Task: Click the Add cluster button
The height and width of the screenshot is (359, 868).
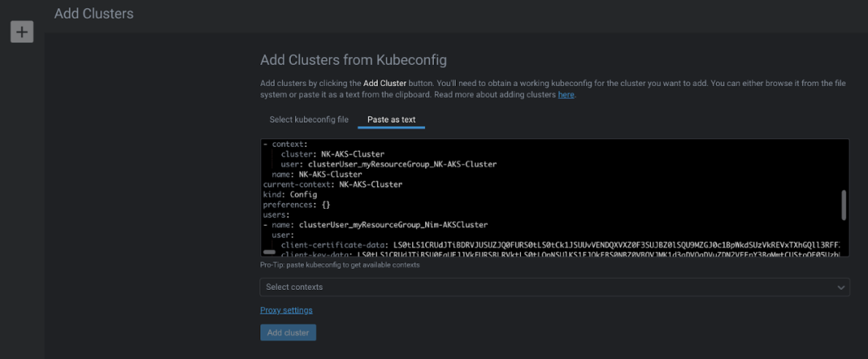Action: click(288, 332)
